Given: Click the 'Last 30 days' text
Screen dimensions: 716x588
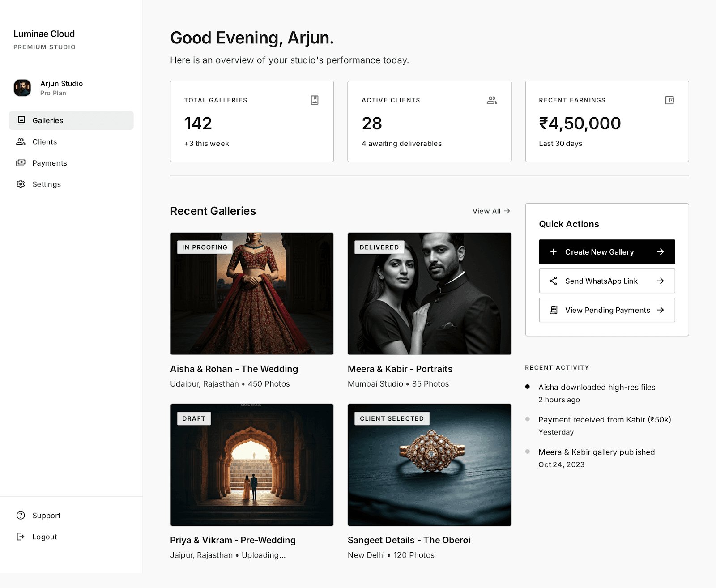Looking at the screenshot, I should (x=560, y=144).
